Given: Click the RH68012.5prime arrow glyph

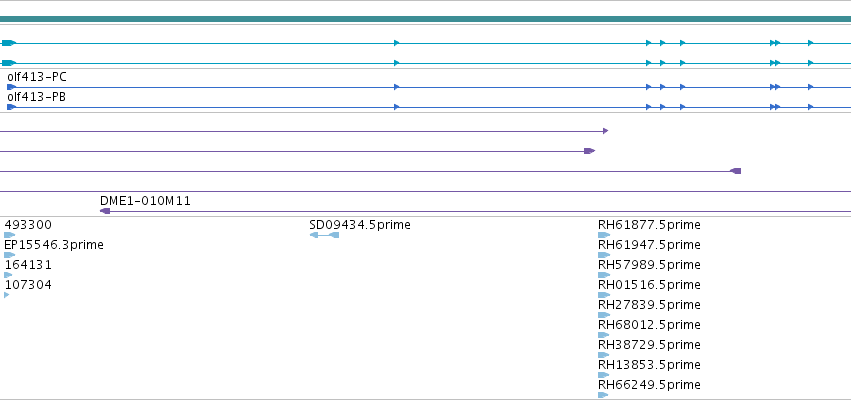Looking at the screenshot, I should [604, 335].
